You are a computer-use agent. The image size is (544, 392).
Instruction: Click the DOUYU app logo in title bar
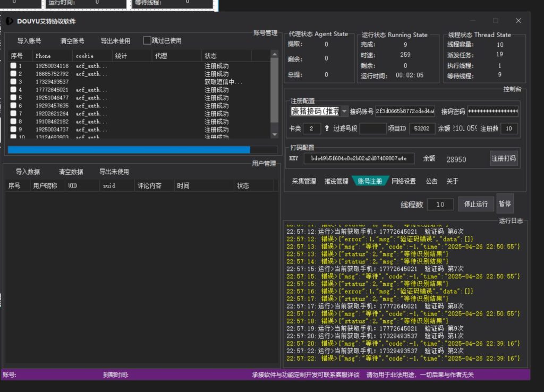point(10,21)
